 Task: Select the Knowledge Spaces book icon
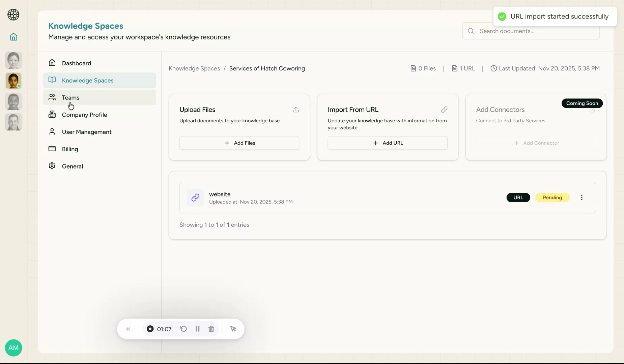click(52, 80)
